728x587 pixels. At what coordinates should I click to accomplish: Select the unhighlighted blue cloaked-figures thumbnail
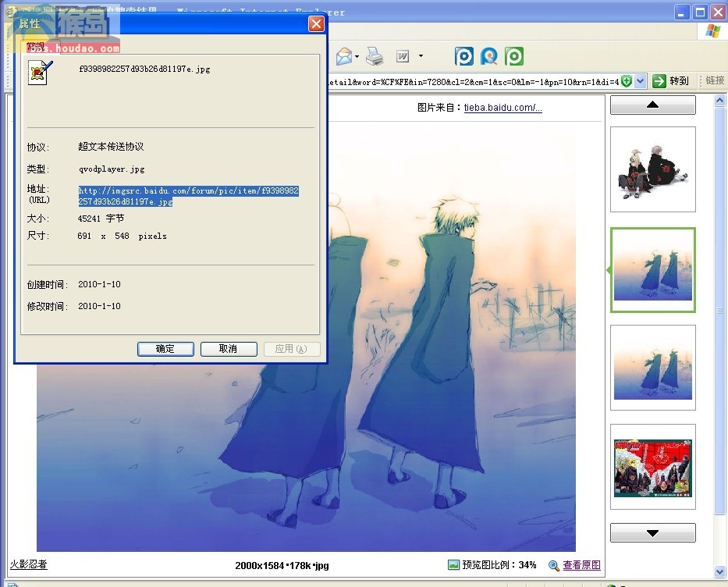(652, 368)
